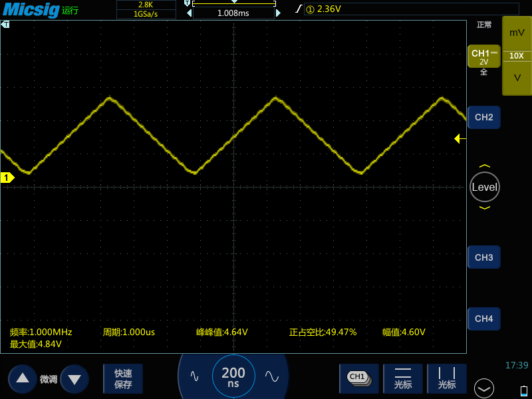Enable the vertical cursor lines

click(447, 378)
